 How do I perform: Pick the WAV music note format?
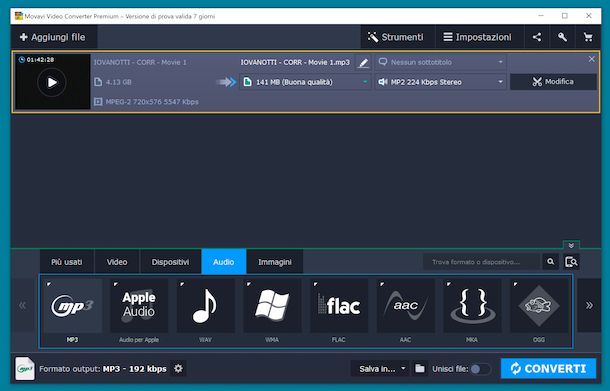point(205,306)
